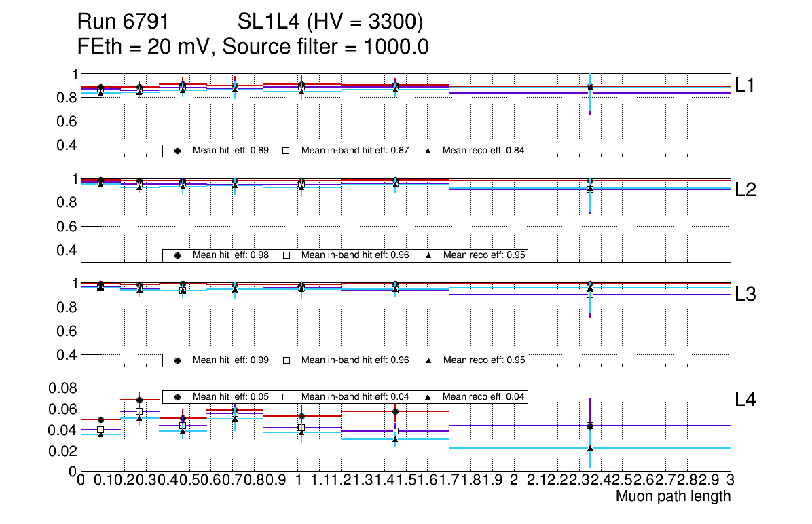Click the open square legend marker in L1 panel
This screenshot has height=524, width=812.
[287, 151]
